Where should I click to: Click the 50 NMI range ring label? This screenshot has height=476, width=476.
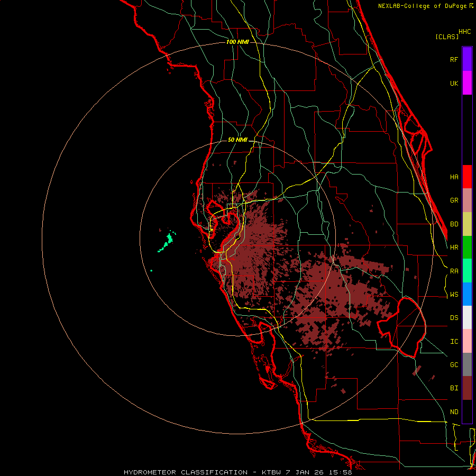click(237, 140)
